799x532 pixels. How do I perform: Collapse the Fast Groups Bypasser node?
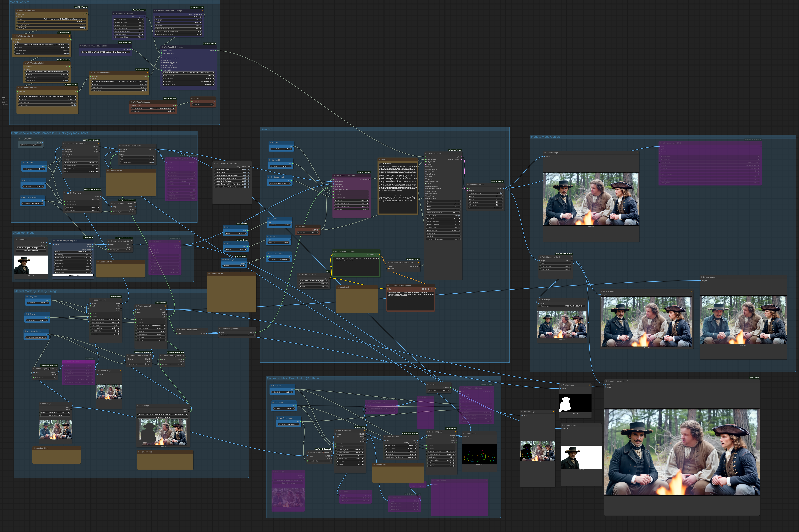pyautogui.click(x=214, y=163)
